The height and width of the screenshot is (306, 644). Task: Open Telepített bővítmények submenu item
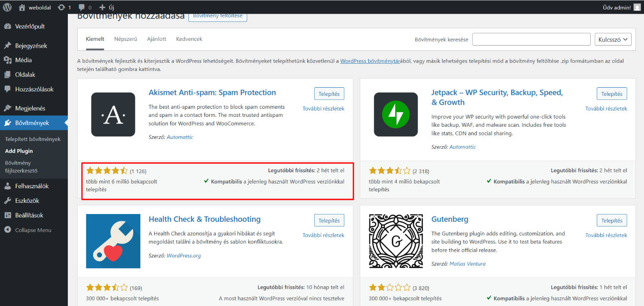(33, 139)
